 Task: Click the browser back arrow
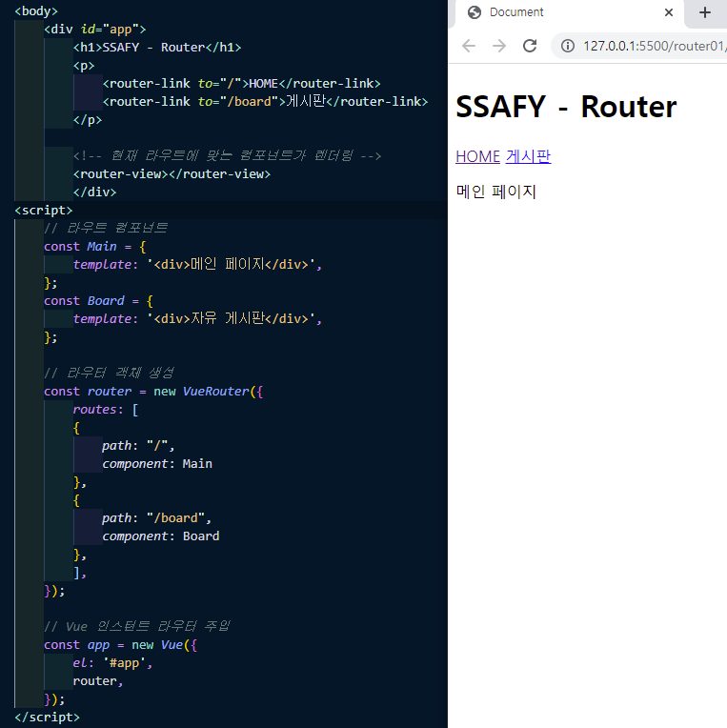(469, 46)
